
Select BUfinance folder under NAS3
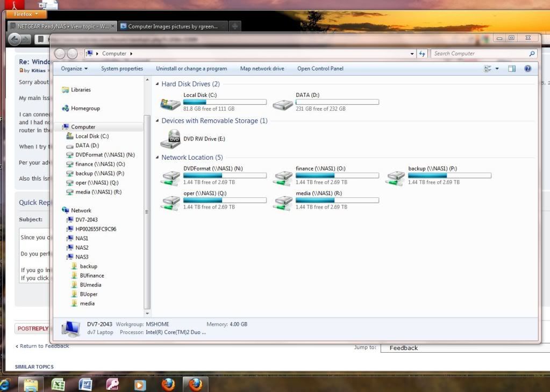pyautogui.click(x=91, y=275)
